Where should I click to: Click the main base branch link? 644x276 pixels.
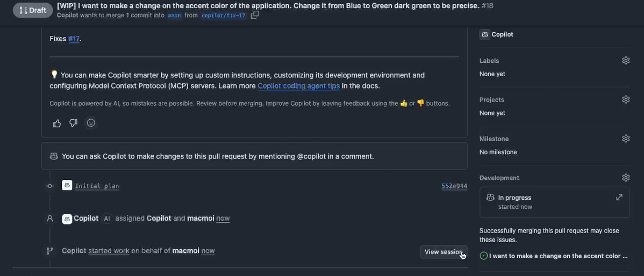[x=174, y=16]
